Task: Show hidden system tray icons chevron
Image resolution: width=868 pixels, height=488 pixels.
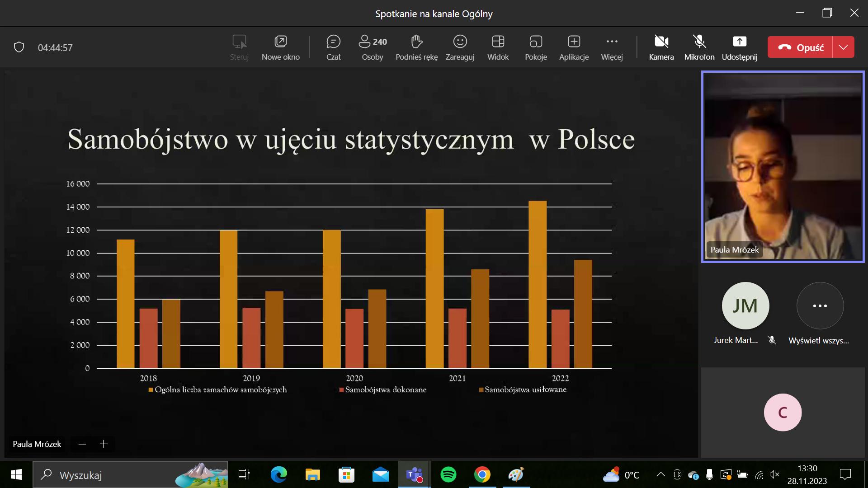Action: tap(660, 474)
